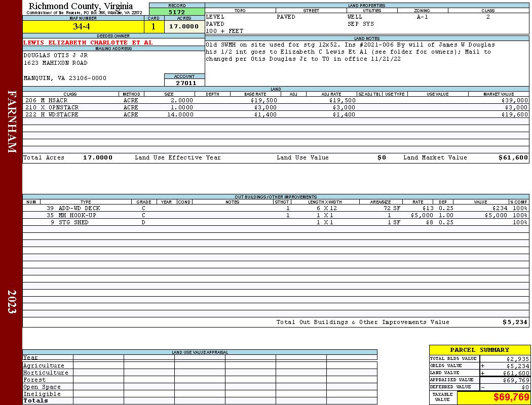Click Forest row label
This screenshot has width=532, height=405.
[34, 380]
